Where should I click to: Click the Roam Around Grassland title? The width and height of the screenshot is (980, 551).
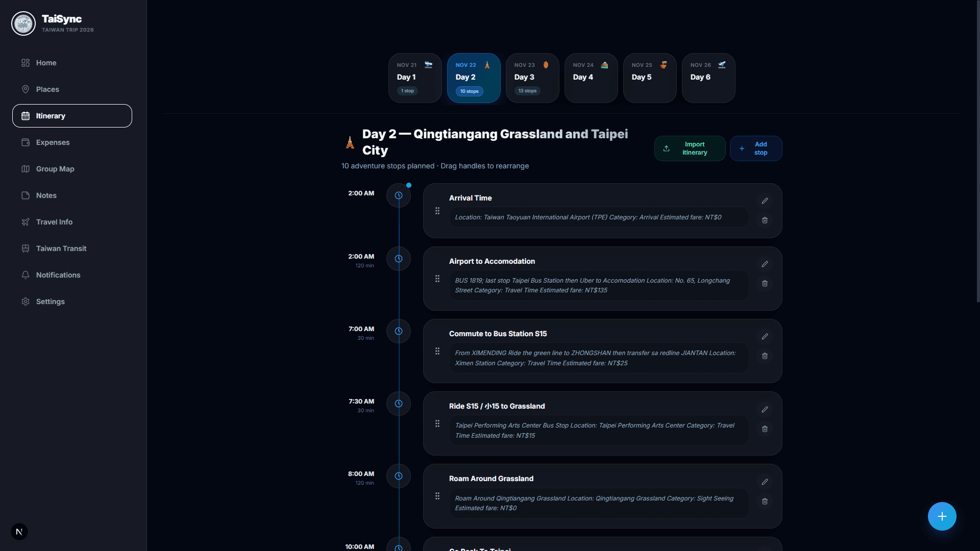pyautogui.click(x=492, y=479)
